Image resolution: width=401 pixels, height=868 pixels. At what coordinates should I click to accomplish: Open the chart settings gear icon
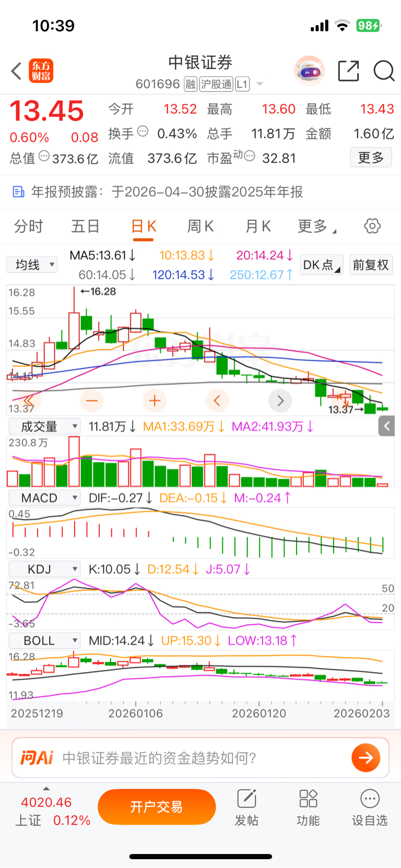(372, 226)
